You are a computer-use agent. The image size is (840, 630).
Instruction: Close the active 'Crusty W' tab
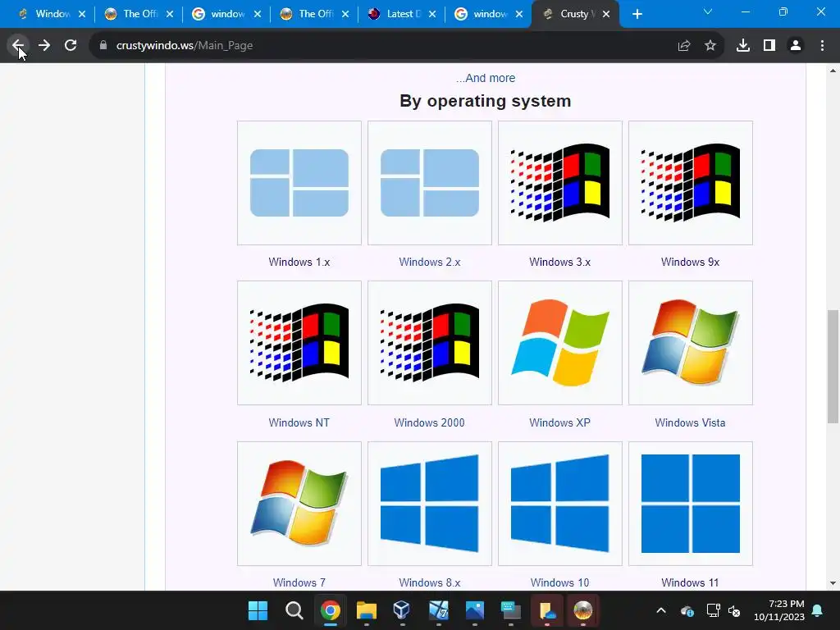coord(606,14)
